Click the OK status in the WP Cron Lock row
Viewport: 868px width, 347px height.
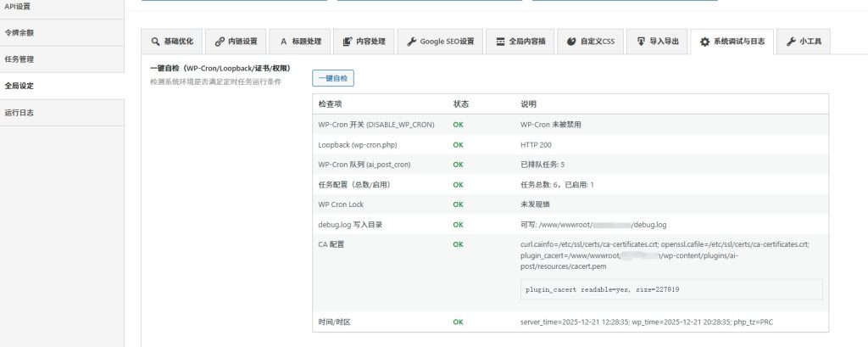click(458, 204)
